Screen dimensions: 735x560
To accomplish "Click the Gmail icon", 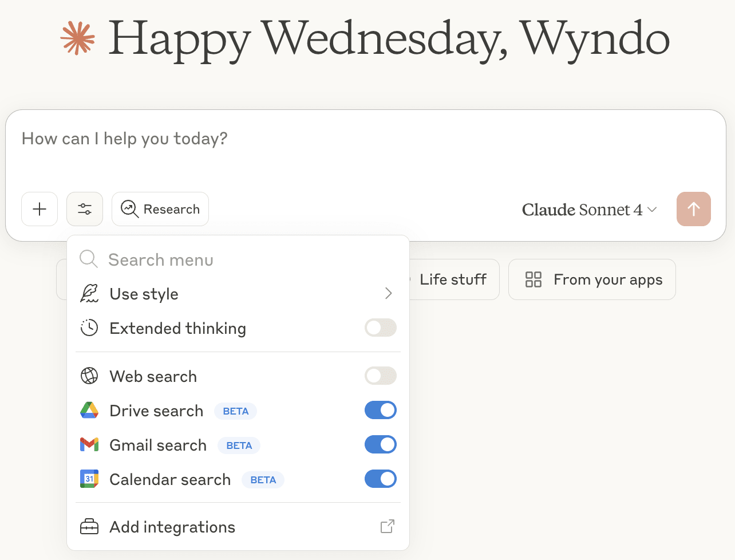I will [x=89, y=445].
